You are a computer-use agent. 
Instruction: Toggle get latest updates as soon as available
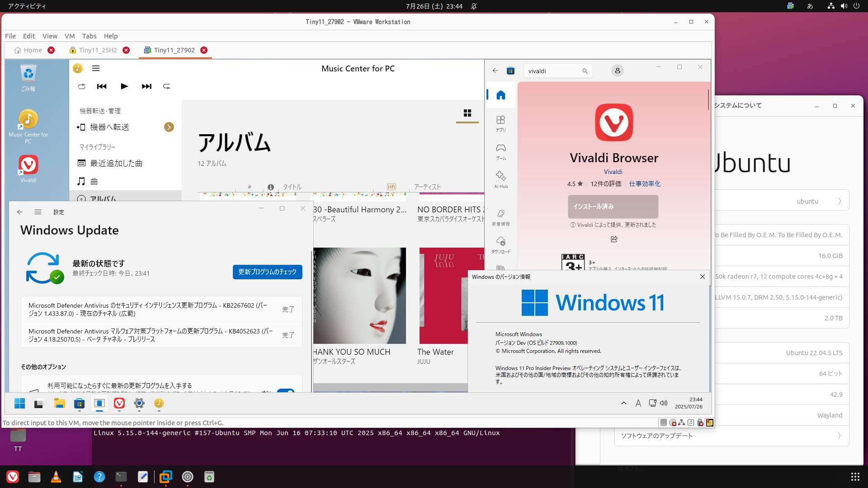pyautogui.click(x=285, y=390)
